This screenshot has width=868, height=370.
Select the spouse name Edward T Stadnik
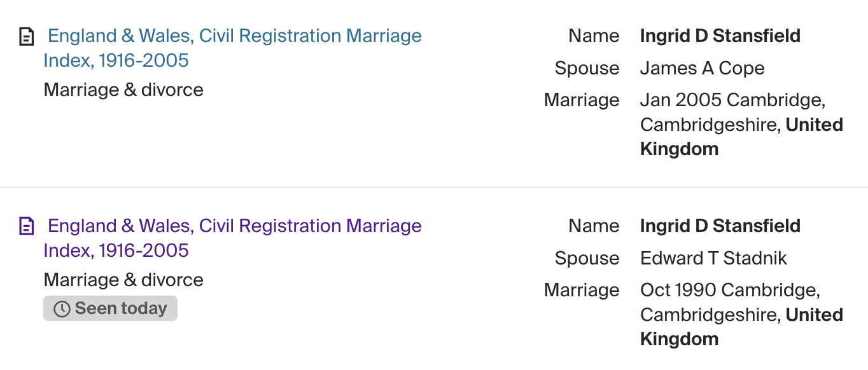coord(713,258)
